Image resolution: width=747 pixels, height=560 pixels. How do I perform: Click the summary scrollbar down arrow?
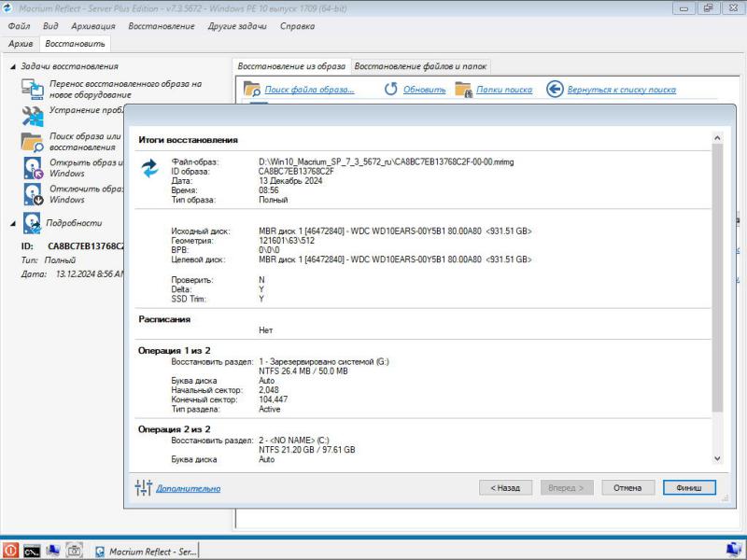tap(717, 458)
